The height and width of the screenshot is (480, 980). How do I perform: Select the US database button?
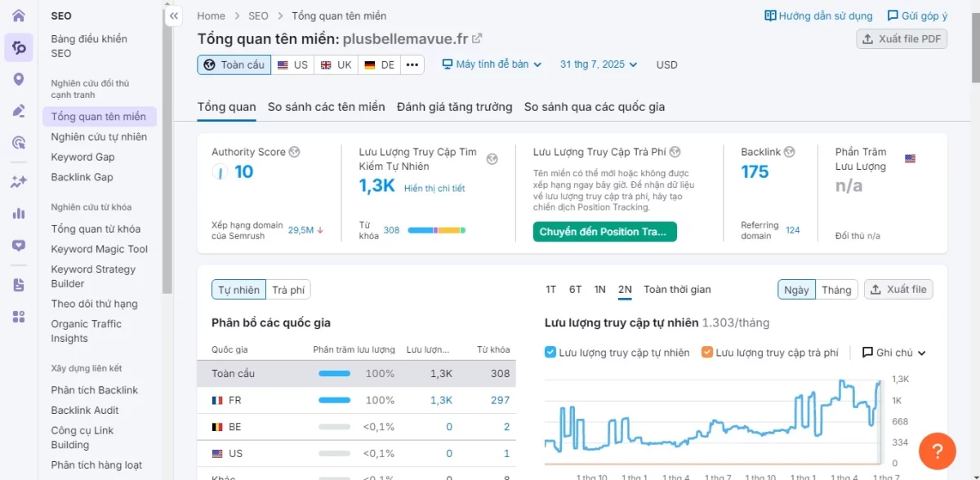[293, 64]
